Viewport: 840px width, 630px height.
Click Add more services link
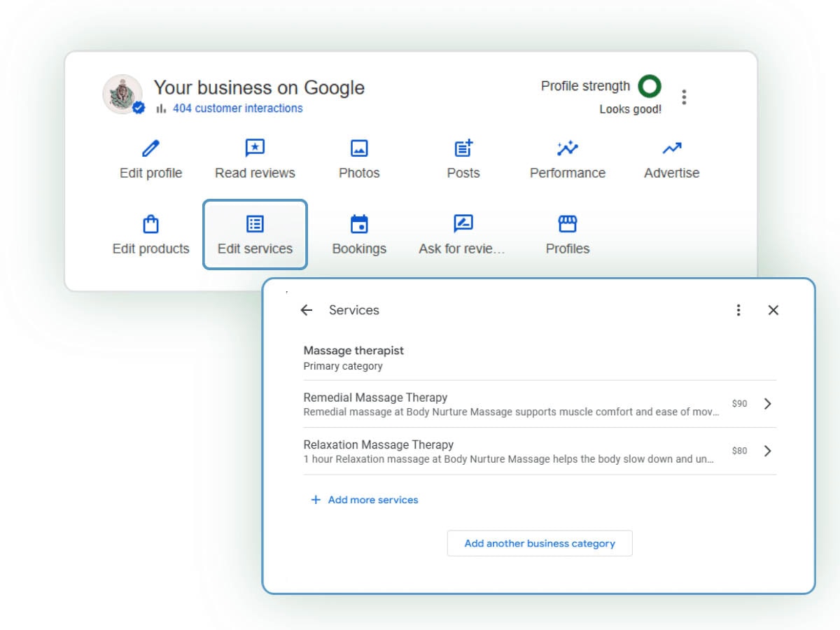(x=373, y=500)
